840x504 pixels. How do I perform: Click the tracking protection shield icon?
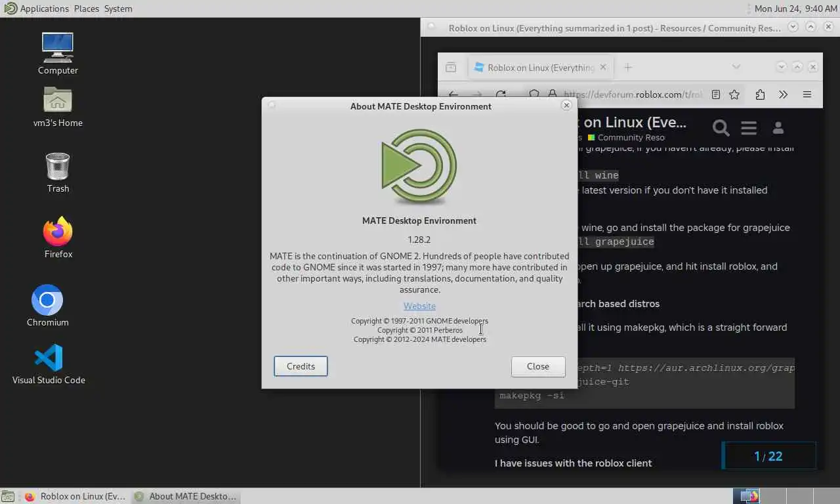point(534,94)
